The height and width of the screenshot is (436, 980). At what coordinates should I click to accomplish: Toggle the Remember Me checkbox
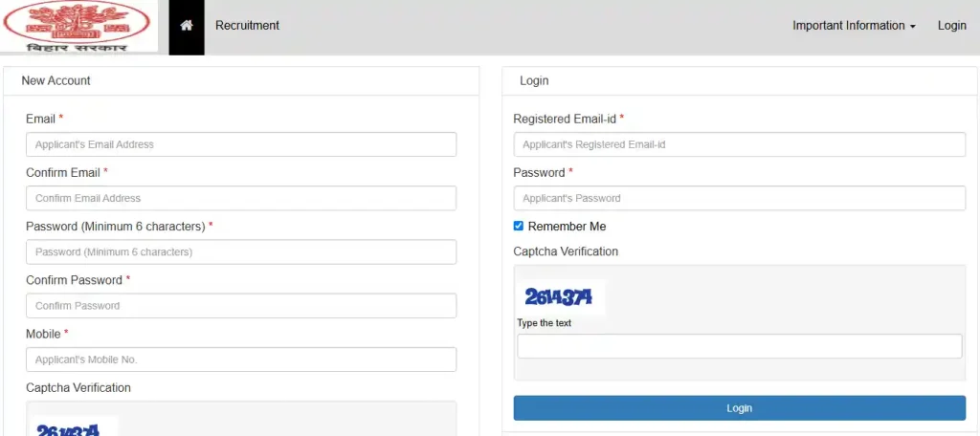(518, 226)
